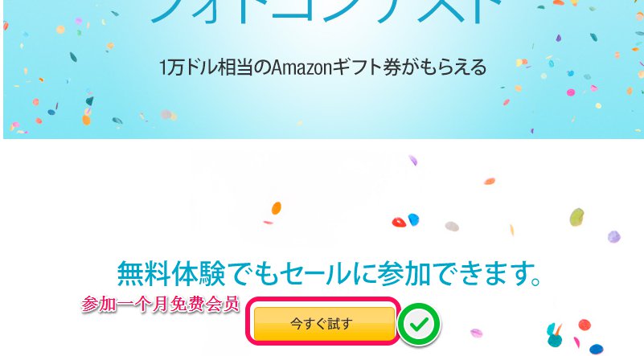Click the red round confetti at bottom right
This screenshot has width=644, height=356.
click(585, 325)
